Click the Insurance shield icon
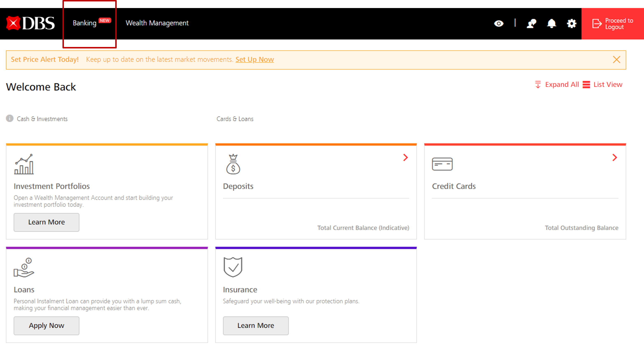Image resolution: width=644 pixels, height=347 pixels. (x=233, y=267)
